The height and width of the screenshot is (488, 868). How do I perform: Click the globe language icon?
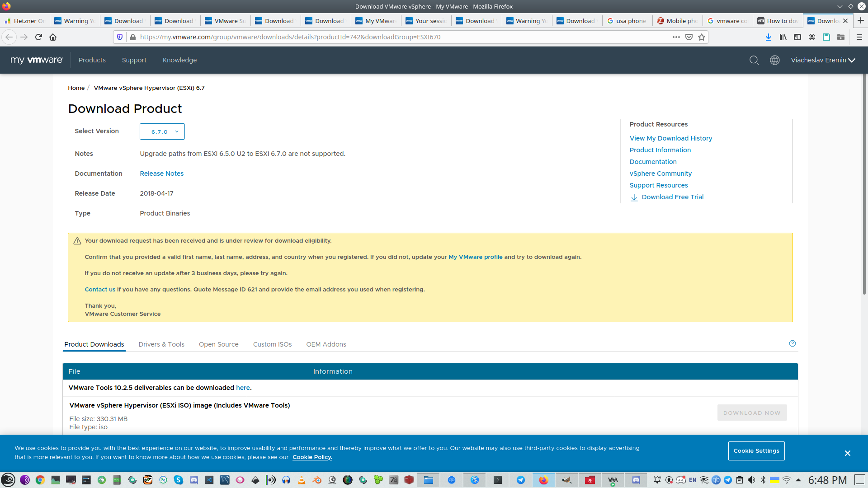[x=775, y=60]
